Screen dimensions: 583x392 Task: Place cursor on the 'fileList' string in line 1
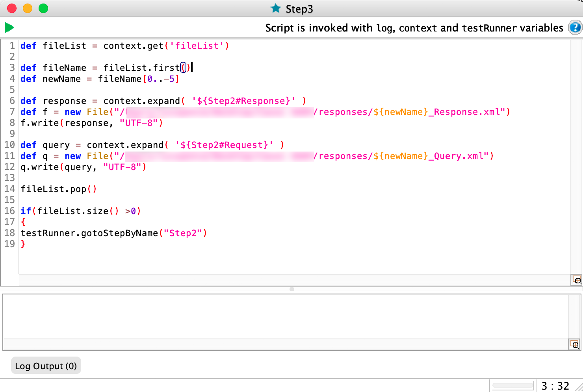tap(197, 46)
